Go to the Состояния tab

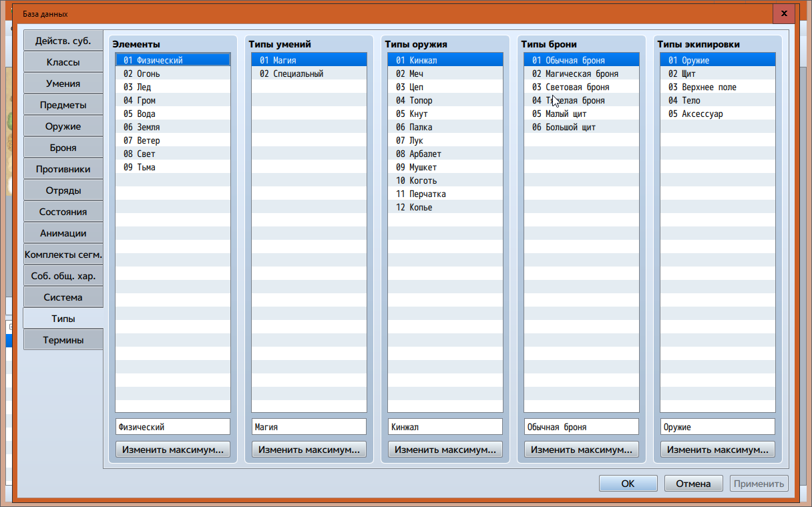coord(63,212)
